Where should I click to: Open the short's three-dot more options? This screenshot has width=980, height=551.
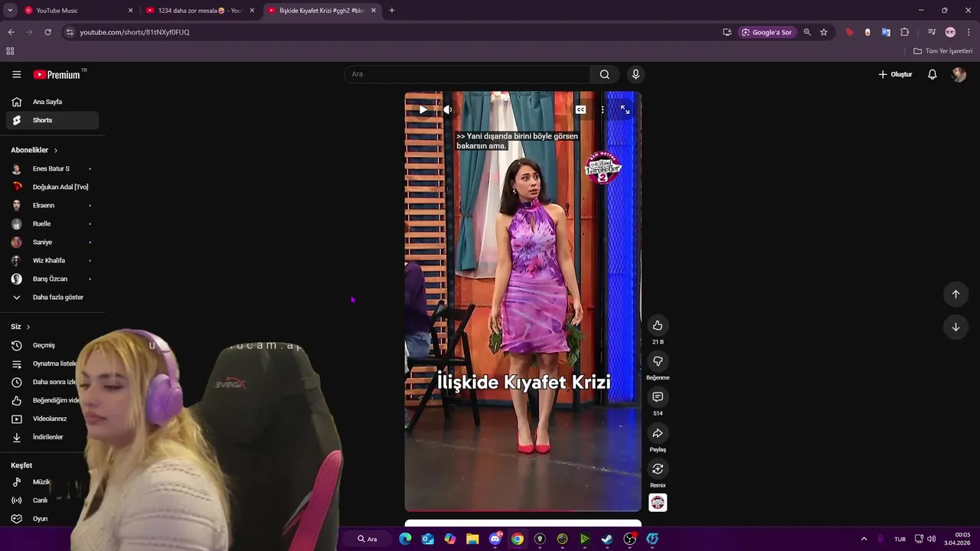point(603,109)
